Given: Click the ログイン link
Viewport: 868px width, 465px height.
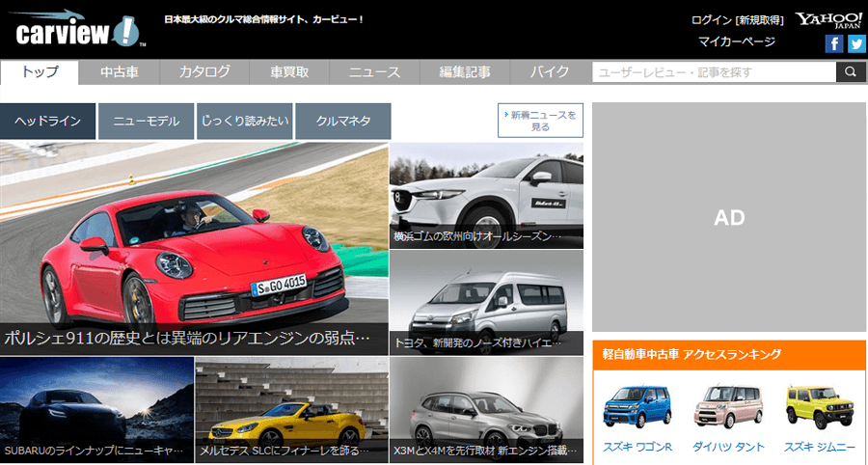Looking at the screenshot, I should tap(712, 20).
